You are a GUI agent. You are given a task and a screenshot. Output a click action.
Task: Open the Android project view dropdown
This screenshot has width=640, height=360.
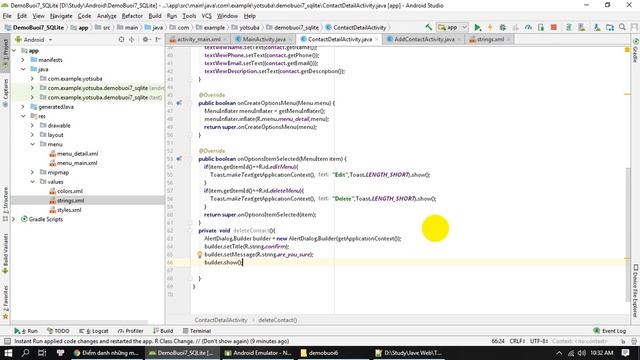point(33,40)
